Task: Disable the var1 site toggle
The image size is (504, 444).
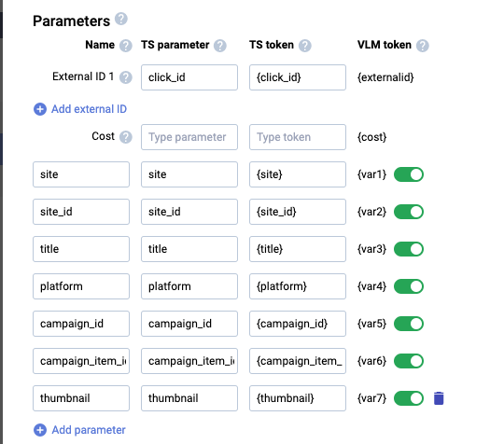Action: pyautogui.click(x=409, y=174)
